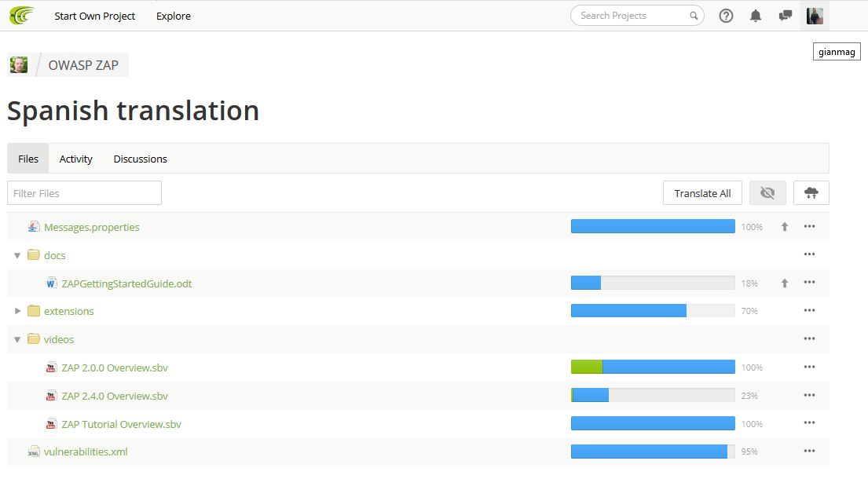Expand the extensions folder arrow

tap(17, 311)
